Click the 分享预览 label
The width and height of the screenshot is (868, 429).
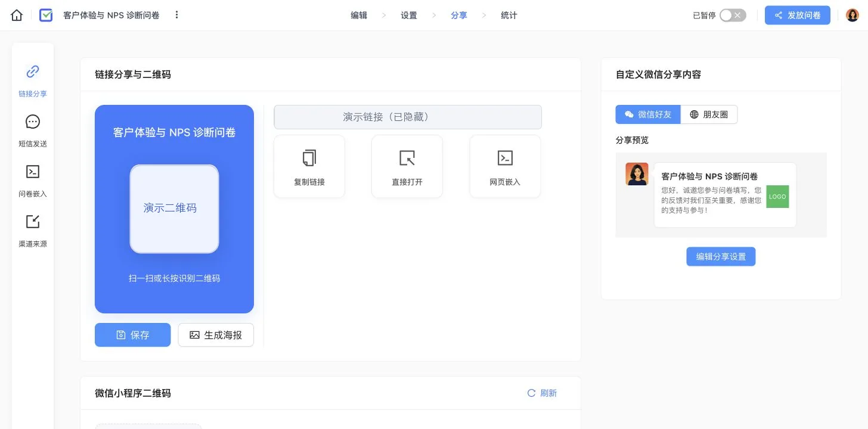coord(632,140)
